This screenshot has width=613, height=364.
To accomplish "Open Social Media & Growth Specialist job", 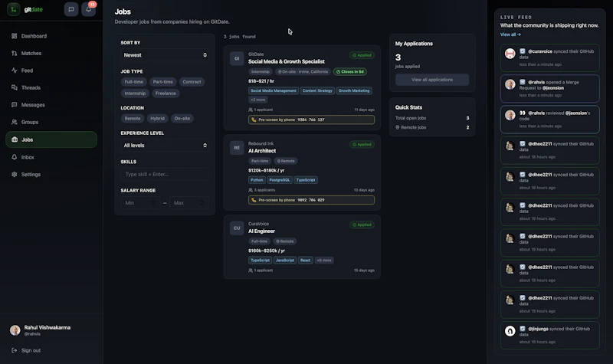I will pyautogui.click(x=286, y=61).
